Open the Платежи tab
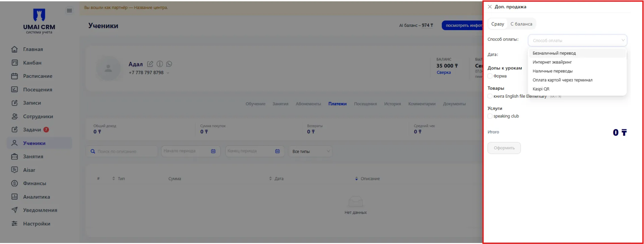Viewport: 644px width, 244px height. pyautogui.click(x=337, y=104)
